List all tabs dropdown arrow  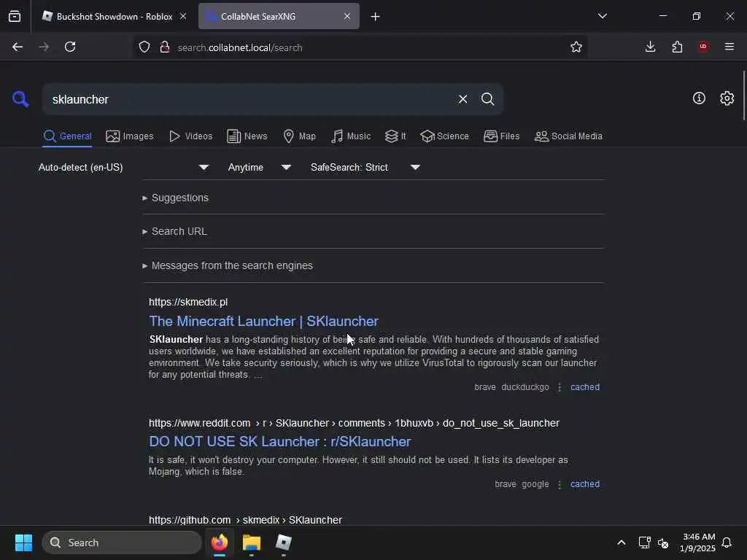pyautogui.click(x=602, y=16)
